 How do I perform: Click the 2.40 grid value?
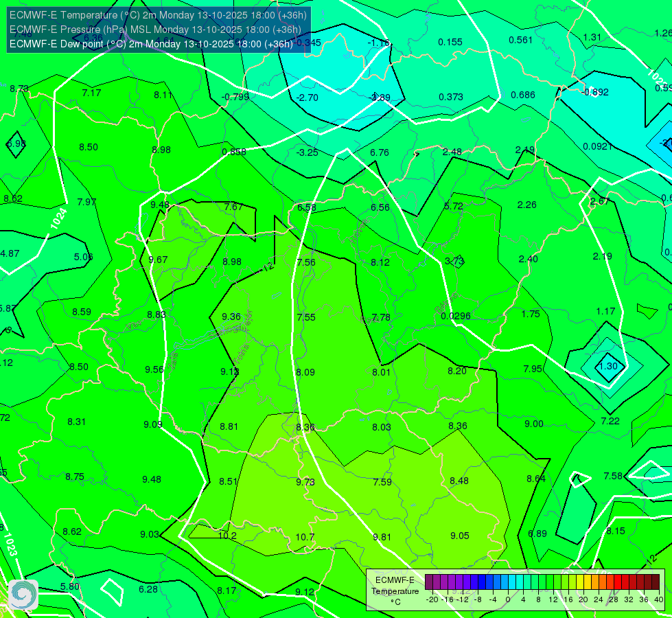pyautogui.click(x=528, y=259)
